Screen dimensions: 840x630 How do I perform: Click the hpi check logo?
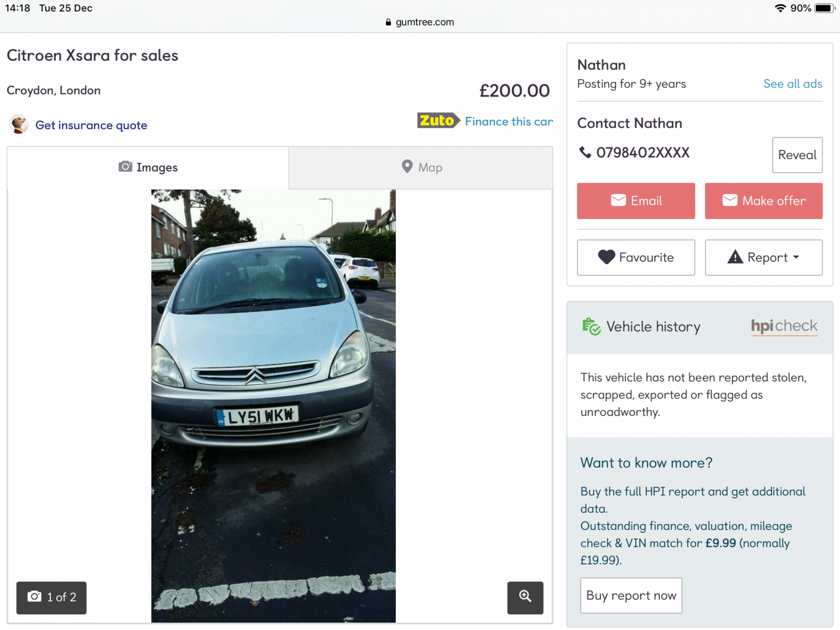(x=784, y=326)
